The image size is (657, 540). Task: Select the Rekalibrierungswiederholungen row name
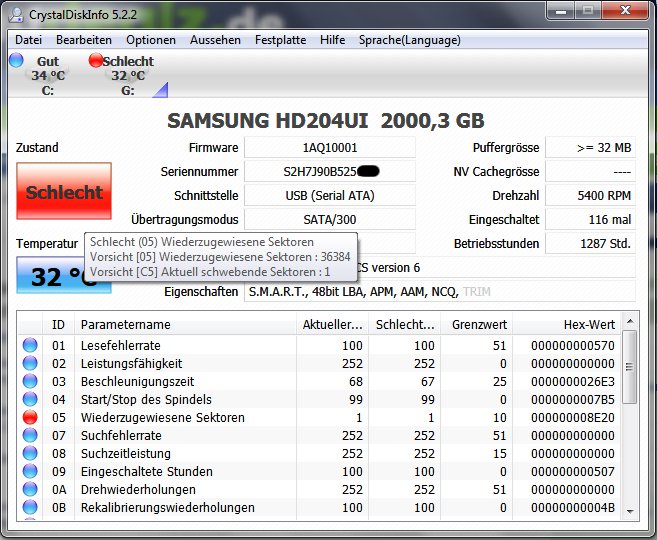[x=168, y=507]
